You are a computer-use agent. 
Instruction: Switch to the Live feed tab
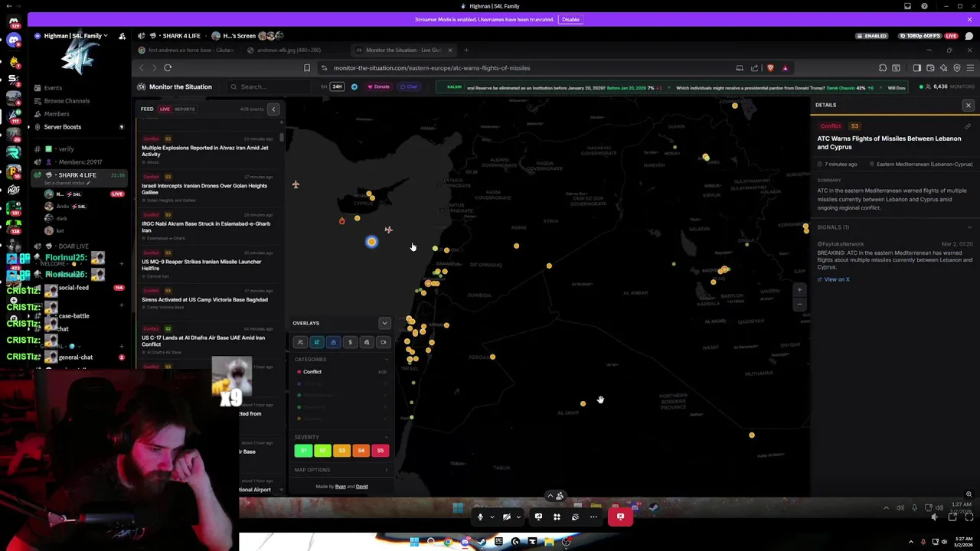[165, 109]
